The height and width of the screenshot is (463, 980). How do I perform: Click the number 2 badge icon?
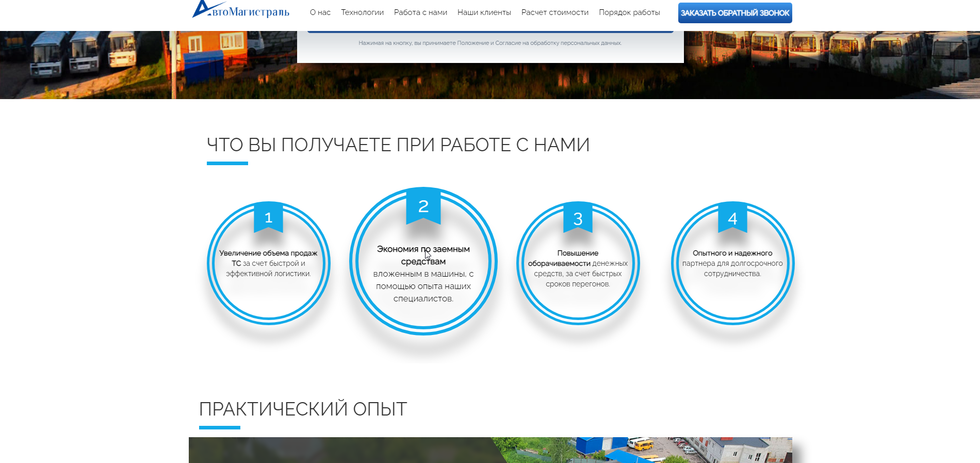pyautogui.click(x=423, y=206)
